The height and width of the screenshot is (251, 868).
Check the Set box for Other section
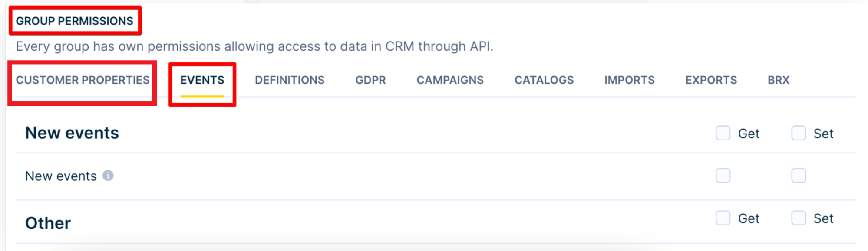coord(799,218)
